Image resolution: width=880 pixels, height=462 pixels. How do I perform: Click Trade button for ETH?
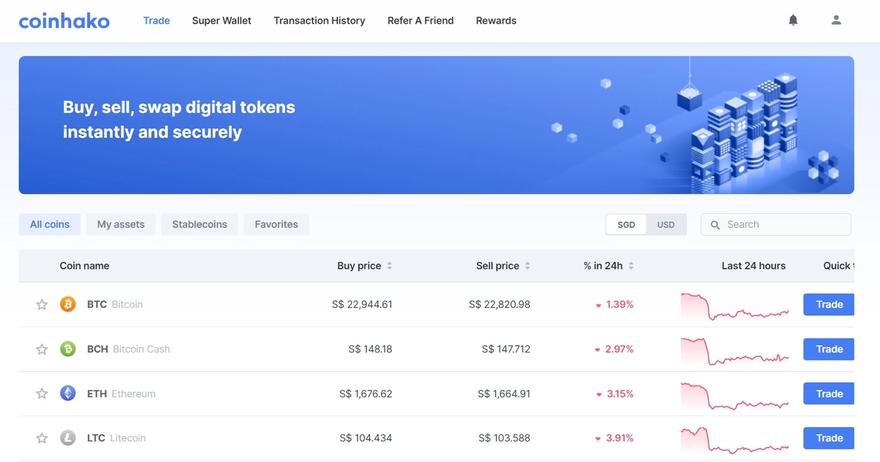(829, 394)
